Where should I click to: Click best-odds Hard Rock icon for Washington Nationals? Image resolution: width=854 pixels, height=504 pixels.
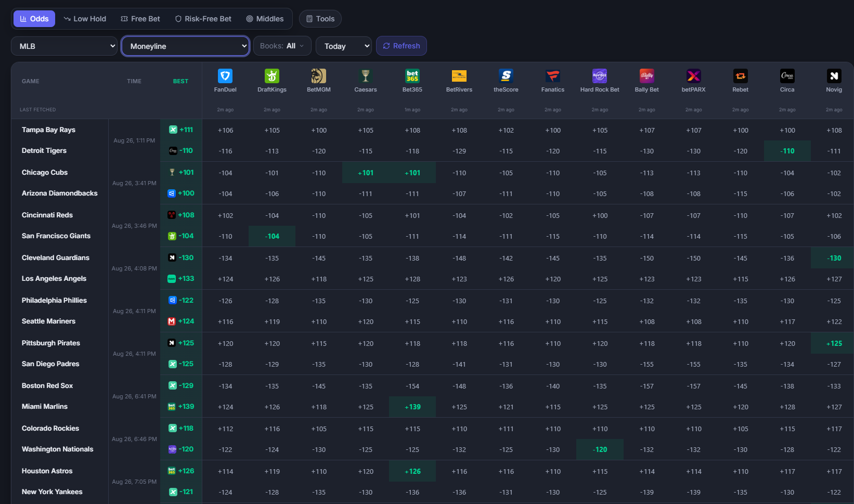pyautogui.click(x=173, y=449)
